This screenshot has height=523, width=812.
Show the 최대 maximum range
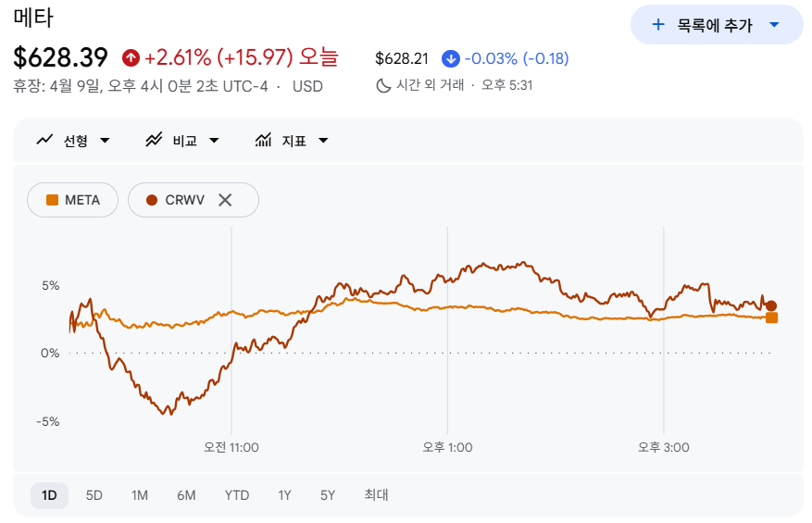click(376, 495)
